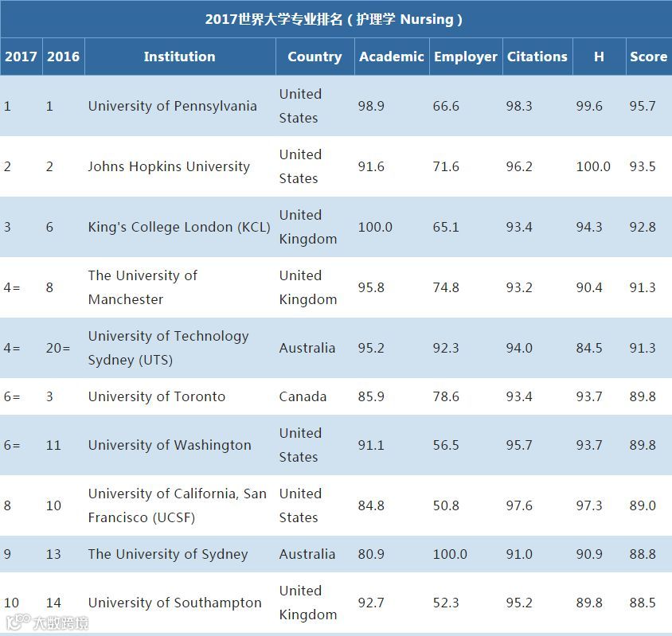672x636 pixels.
Task: Click the table title '2017世界大学专业排名 (护理学 Nursing)'
Action: pyautogui.click(x=334, y=20)
